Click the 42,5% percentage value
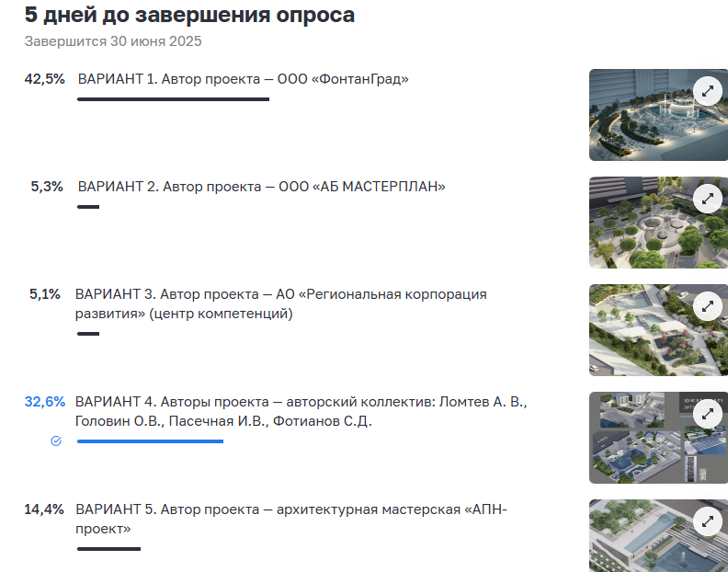Viewport: 728px width, 572px height. coord(44,79)
